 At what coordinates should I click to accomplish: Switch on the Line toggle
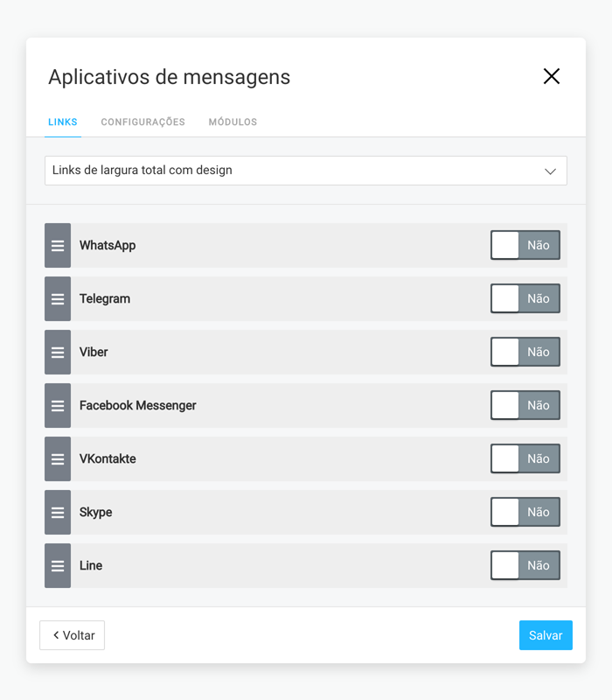pyautogui.click(x=525, y=565)
